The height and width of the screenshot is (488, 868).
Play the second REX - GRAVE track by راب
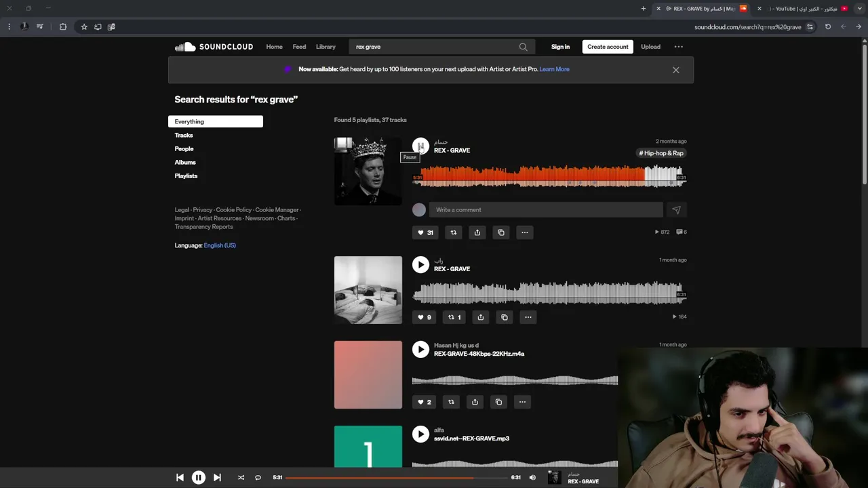coord(420,264)
